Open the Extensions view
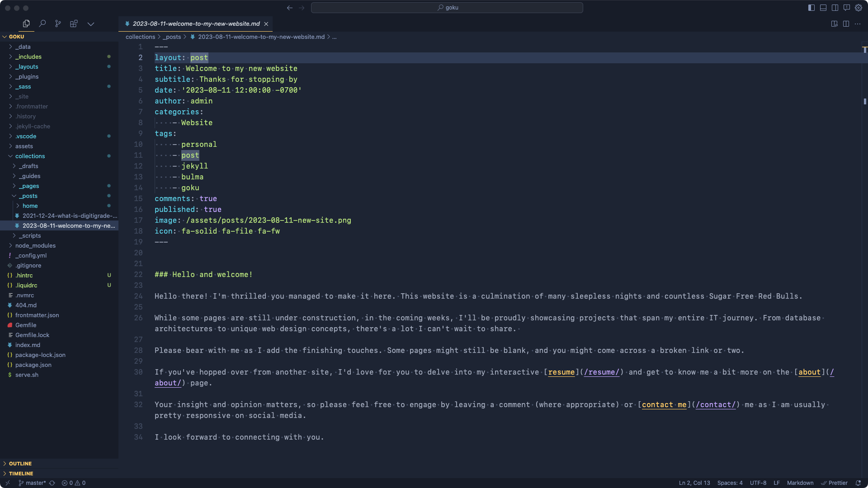The width and height of the screenshot is (868, 488). (74, 23)
